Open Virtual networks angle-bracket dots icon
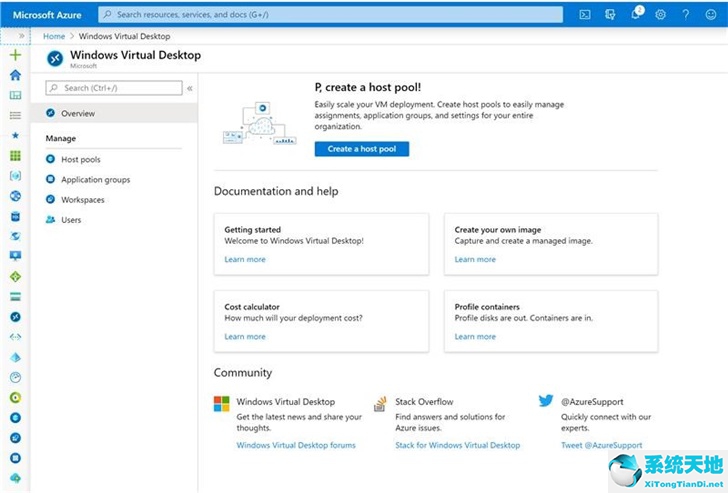This screenshot has width=728, height=493. pos(15,337)
